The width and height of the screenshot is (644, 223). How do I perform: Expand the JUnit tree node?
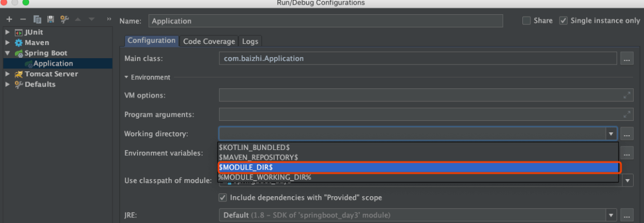pyautogui.click(x=7, y=33)
